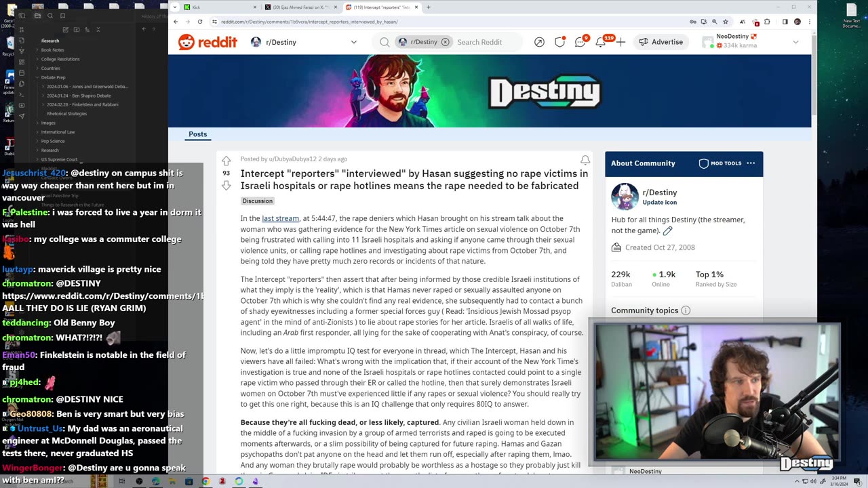Bookmark this page star icon
Viewport: 868px width, 488px height.
pyautogui.click(x=726, y=22)
